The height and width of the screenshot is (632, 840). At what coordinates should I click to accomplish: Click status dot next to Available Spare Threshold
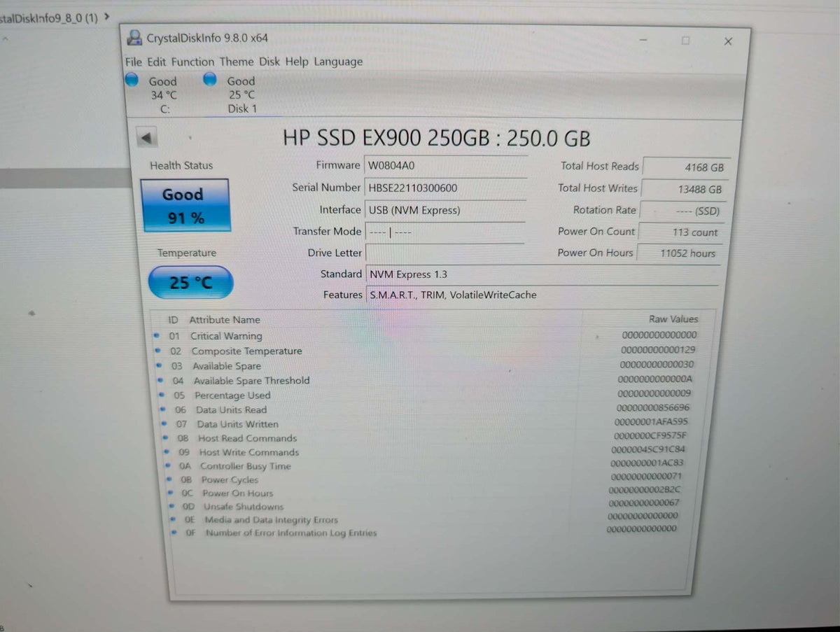(x=160, y=381)
